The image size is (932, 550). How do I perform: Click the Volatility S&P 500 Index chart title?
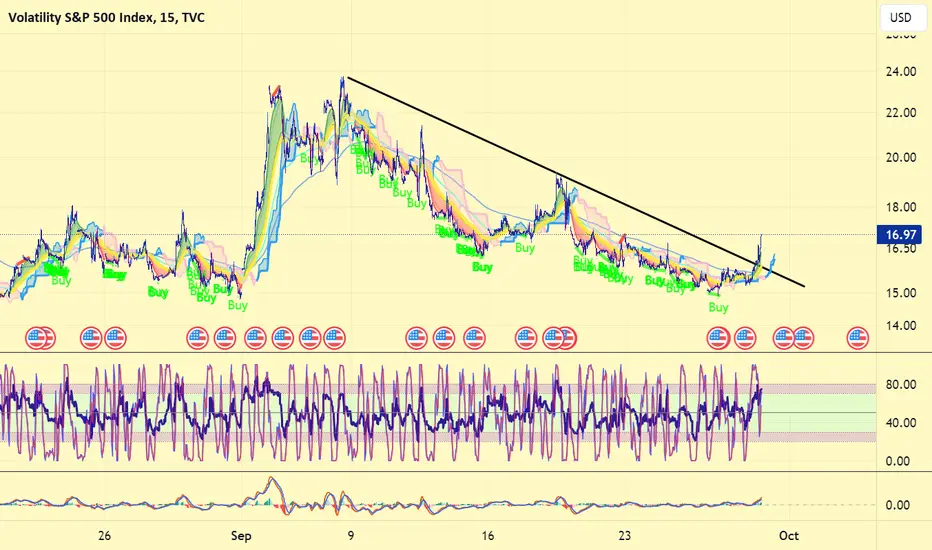tap(106, 18)
